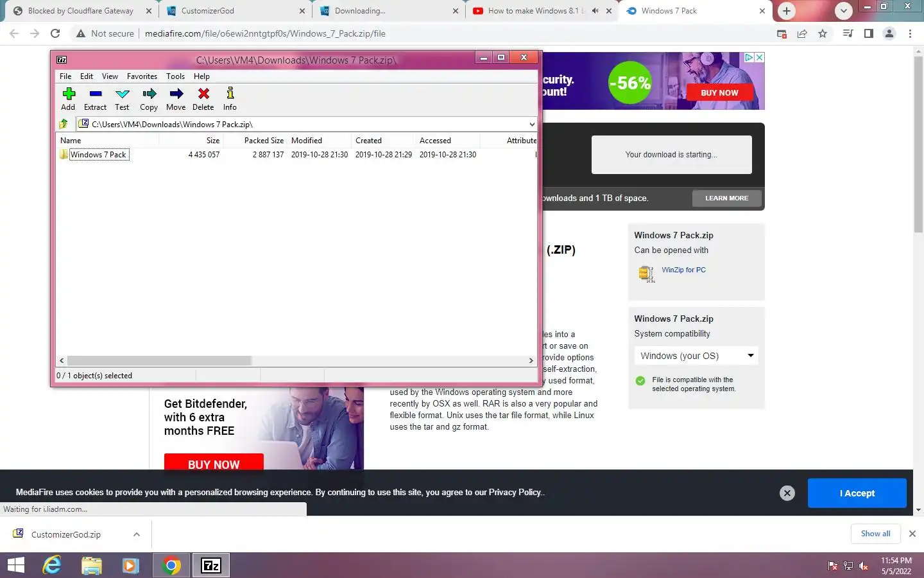924x578 pixels.
Task: Open Chrome's reading list icon
Action: (x=848, y=33)
